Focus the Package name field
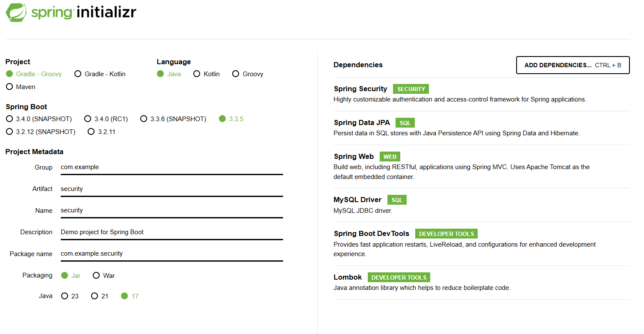This screenshot has width=644, height=334. click(172, 254)
